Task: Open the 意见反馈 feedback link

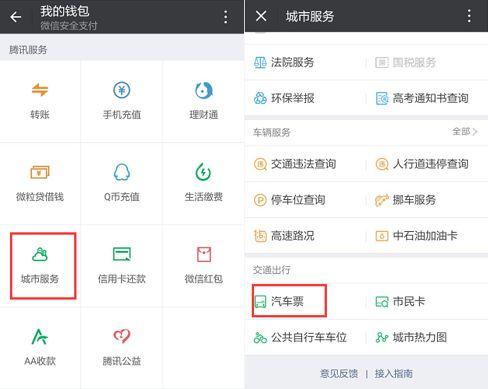Action: [339, 373]
